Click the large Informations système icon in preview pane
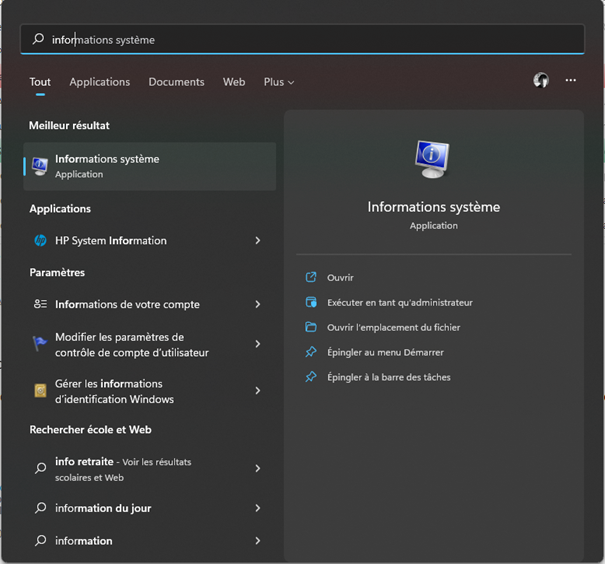This screenshot has height=564, width=605. point(433,159)
